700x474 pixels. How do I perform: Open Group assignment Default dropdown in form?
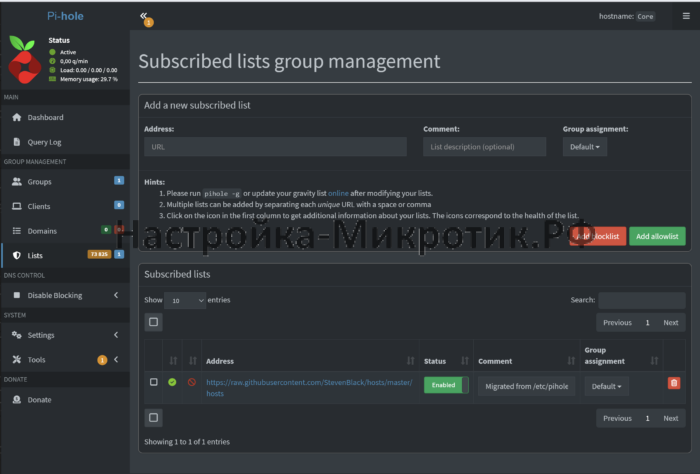[x=585, y=147]
